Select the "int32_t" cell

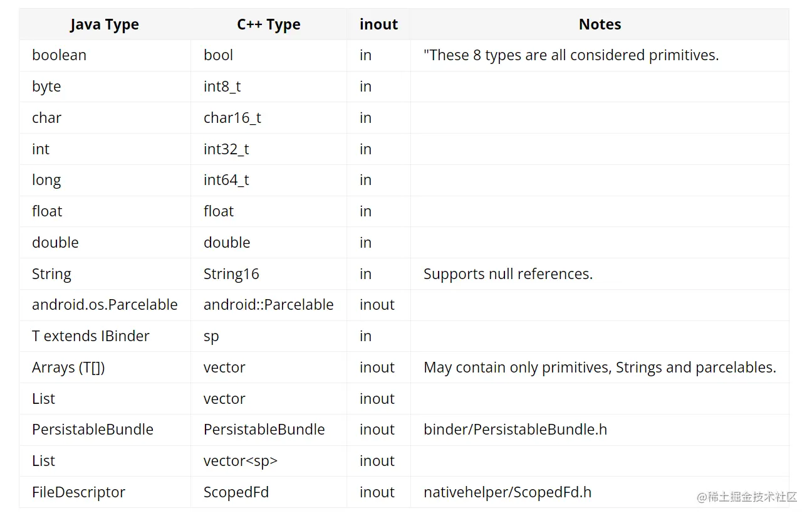click(x=226, y=149)
